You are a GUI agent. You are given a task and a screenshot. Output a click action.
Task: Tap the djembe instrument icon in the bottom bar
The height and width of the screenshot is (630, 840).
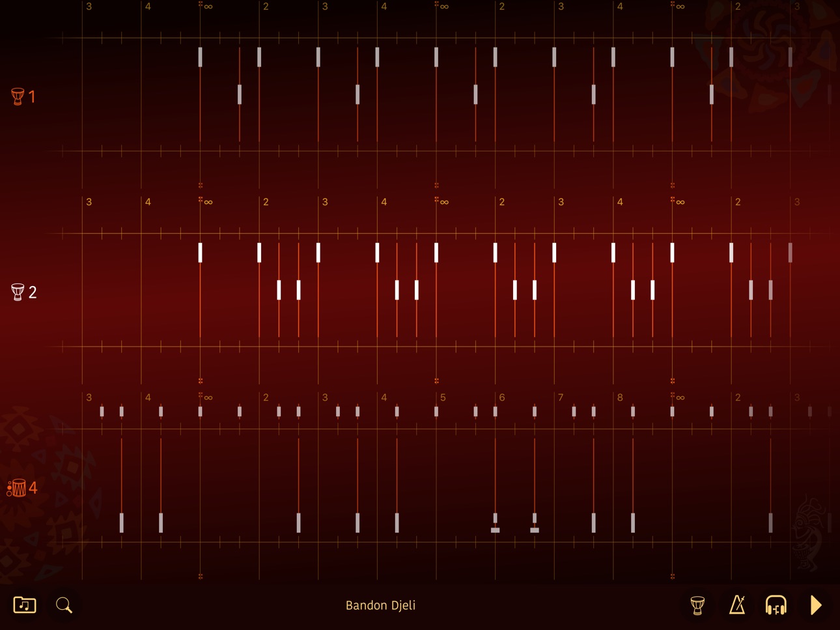coord(697,605)
